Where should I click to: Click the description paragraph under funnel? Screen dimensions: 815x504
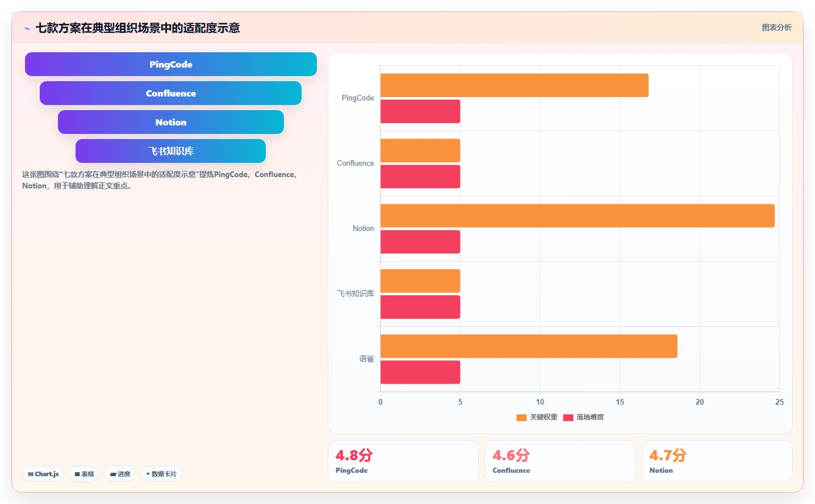(162, 180)
